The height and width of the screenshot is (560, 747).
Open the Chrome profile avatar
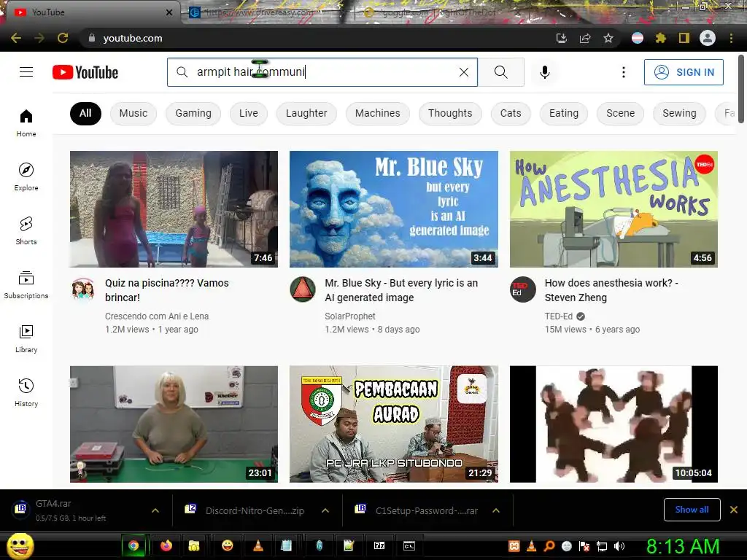pyautogui.click(x=708, y=38)
